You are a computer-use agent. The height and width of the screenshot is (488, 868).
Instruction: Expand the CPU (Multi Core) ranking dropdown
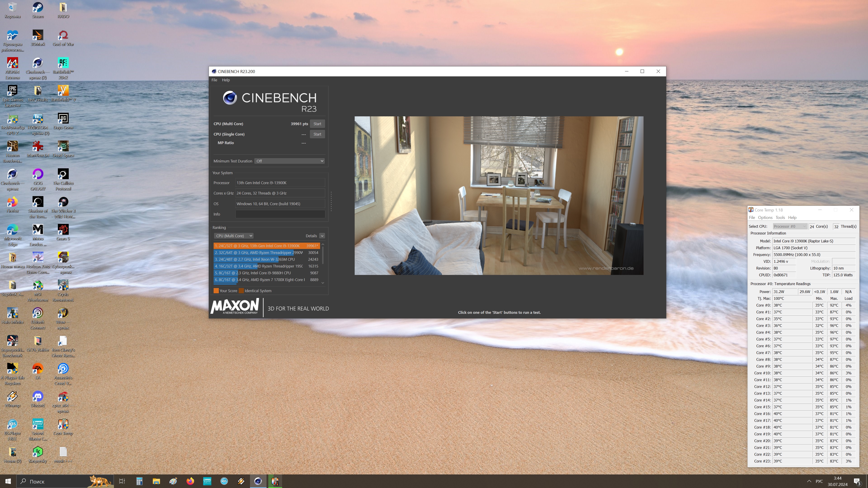(x=234, y=236)
